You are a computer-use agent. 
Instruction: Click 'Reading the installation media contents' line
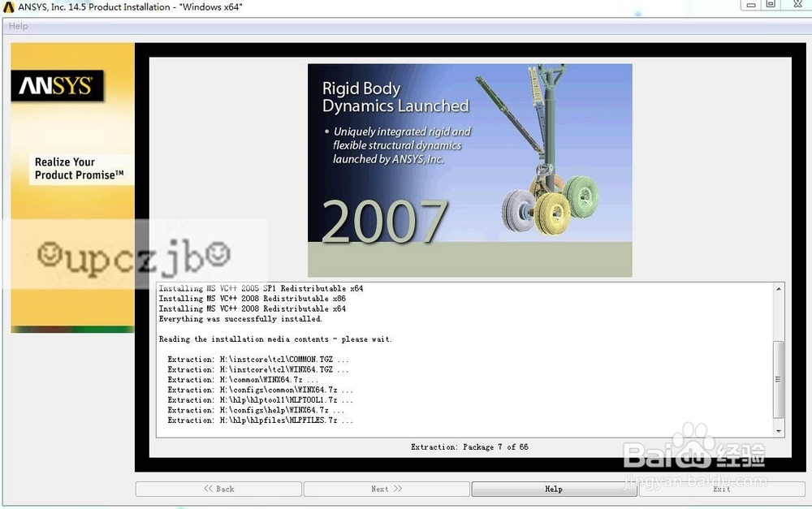[x=275, y=339]
